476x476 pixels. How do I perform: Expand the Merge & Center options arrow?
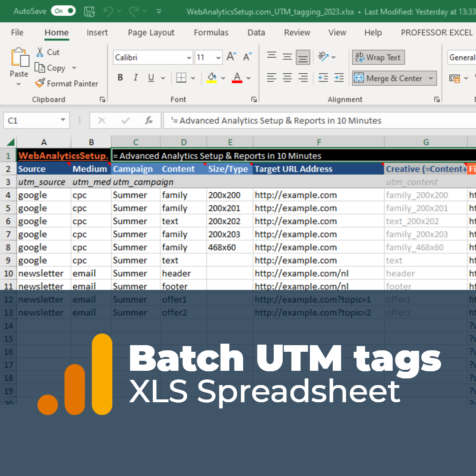click(x=431, y=79)
